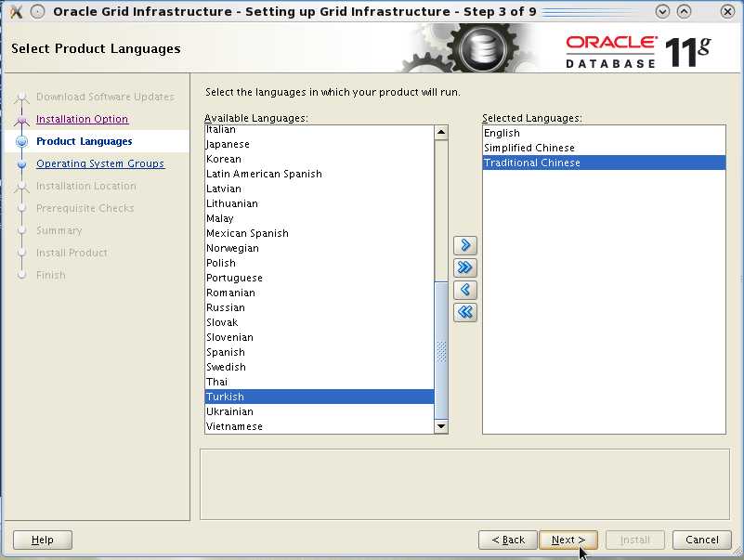Select Japanese in Available Languages
Viewport: 744px width, 560px height.
[320, 144]
